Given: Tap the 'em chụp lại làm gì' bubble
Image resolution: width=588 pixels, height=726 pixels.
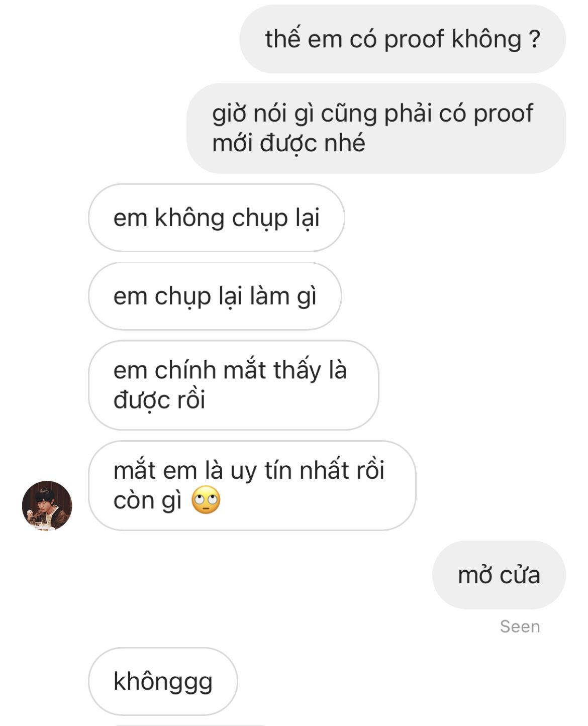Looking at the screenshot, I should (x=215, y=296).
